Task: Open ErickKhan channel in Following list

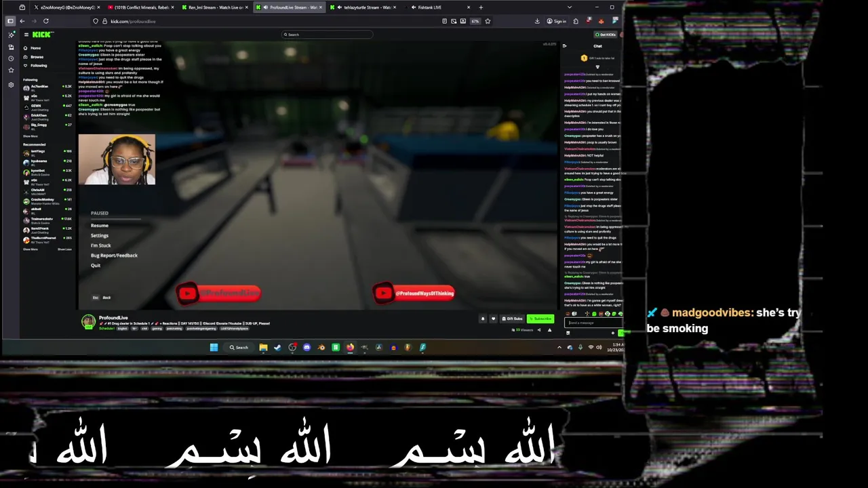Action: [47, 116]
